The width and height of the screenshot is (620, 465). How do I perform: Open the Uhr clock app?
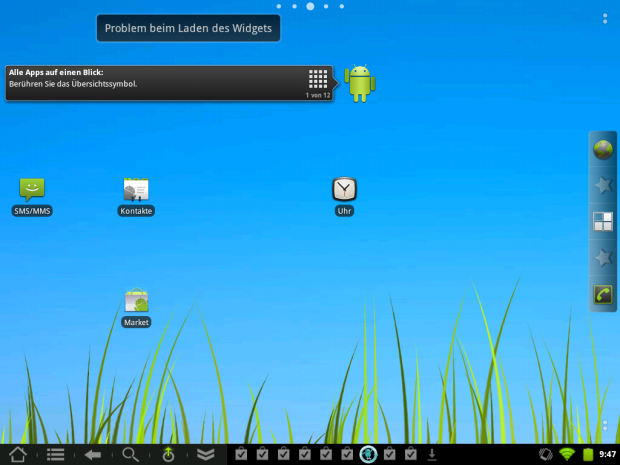[x=344, y=197]
